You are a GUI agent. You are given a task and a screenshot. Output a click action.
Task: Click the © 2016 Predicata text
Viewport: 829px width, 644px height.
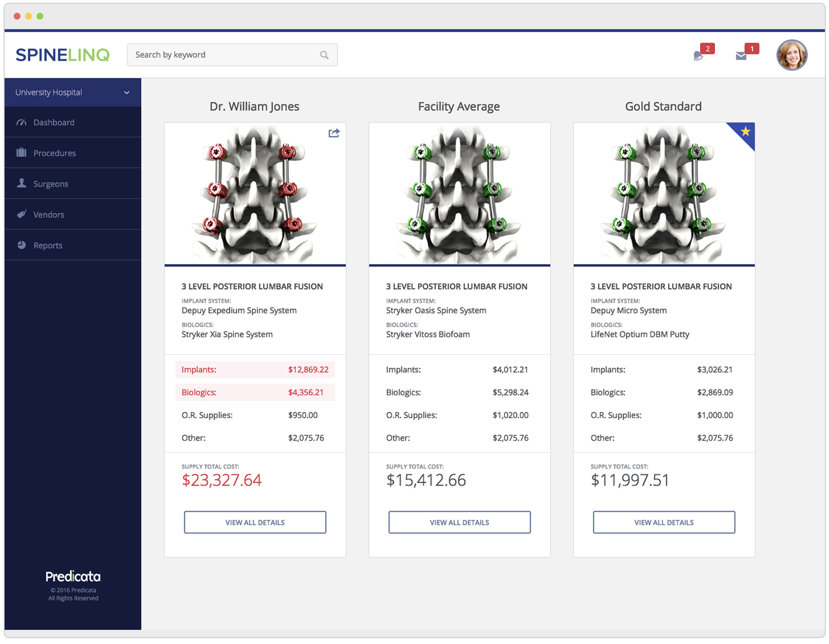pyautogui.click(x=73, y=590)
